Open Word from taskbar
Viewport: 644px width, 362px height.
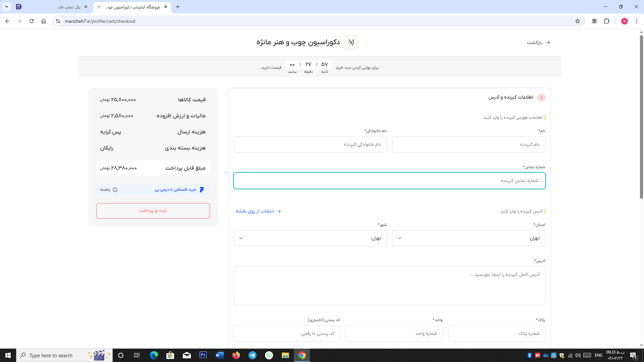click(x=220, y=355)
